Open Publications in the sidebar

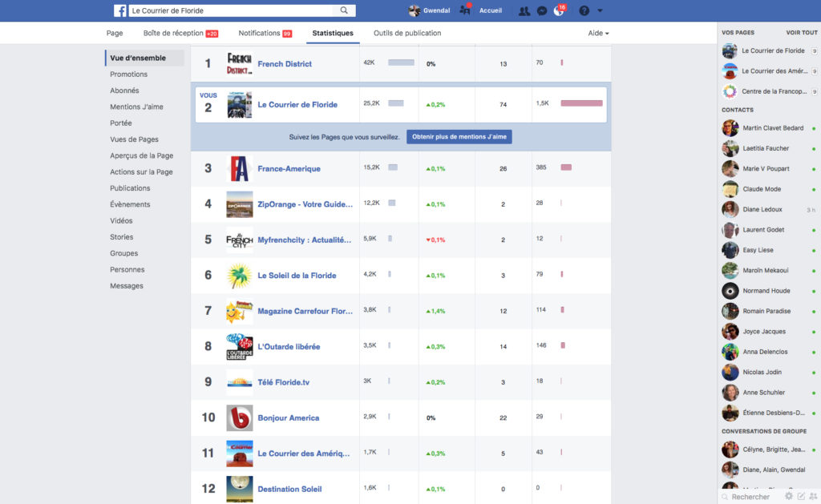pos(130,187)
